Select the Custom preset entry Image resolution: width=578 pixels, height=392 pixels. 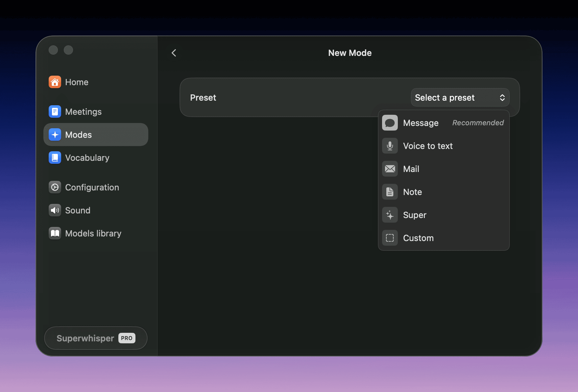[444, 238]
